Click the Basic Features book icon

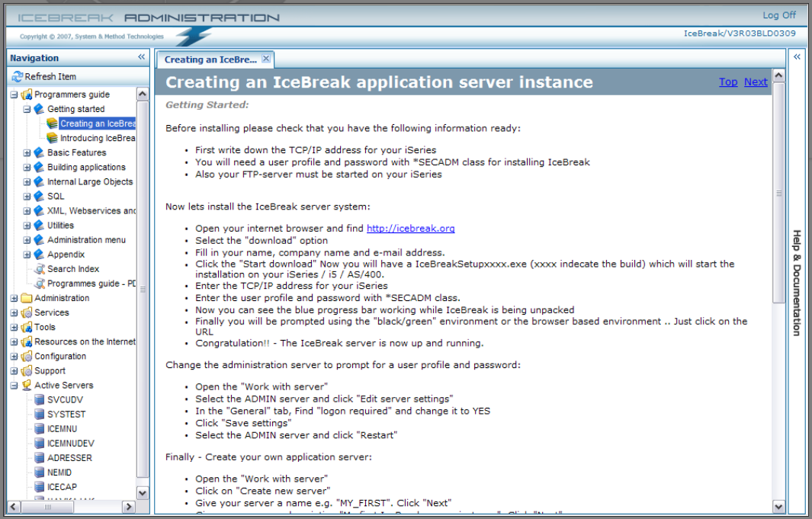pos(40,152)
